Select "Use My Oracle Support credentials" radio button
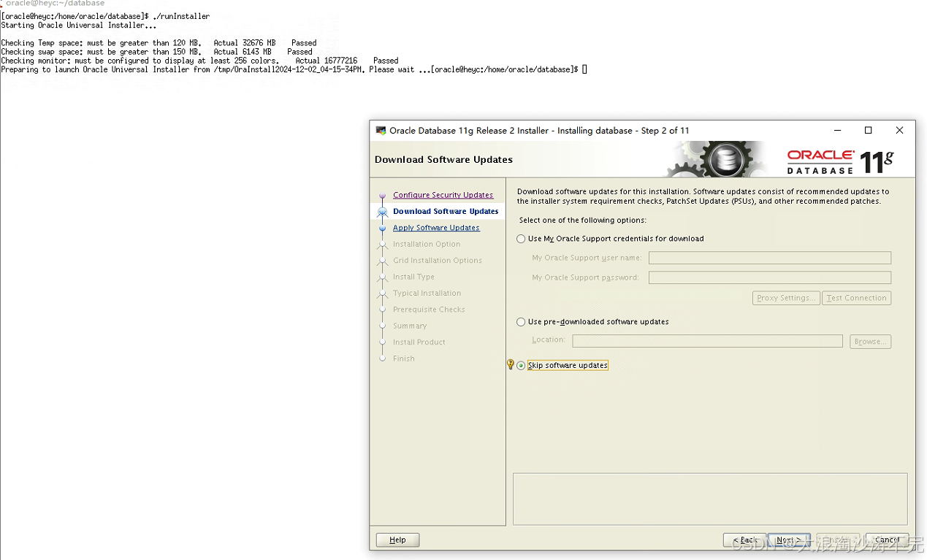This screenshot has width=927, height=560. [x=521, y=239]
